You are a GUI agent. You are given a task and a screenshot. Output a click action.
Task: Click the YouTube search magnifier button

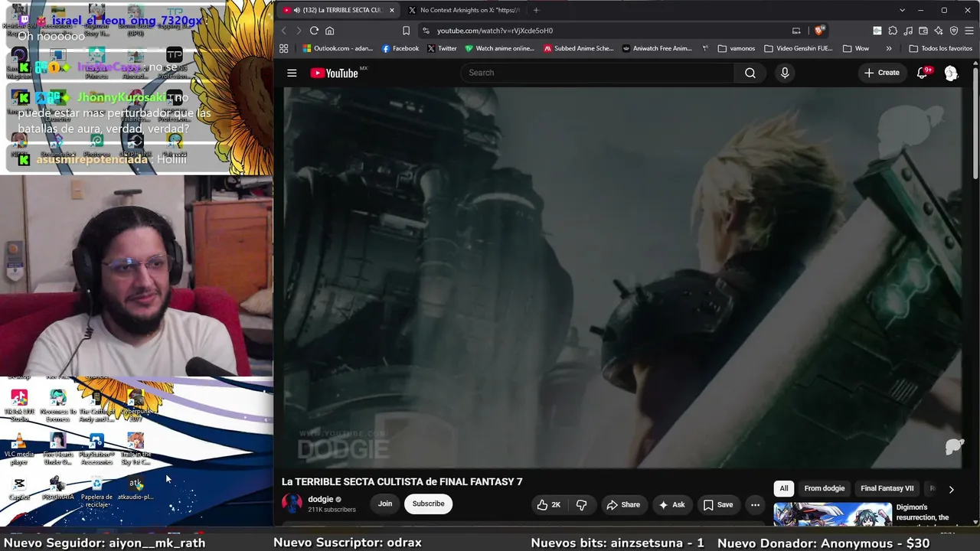click(x=750, y=73)
